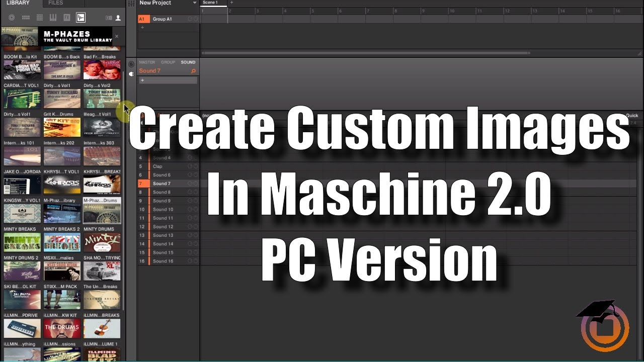Toggle the mute icon on Group A1
The height and width of the screenshot is (362, 644).
pos(190,19)
